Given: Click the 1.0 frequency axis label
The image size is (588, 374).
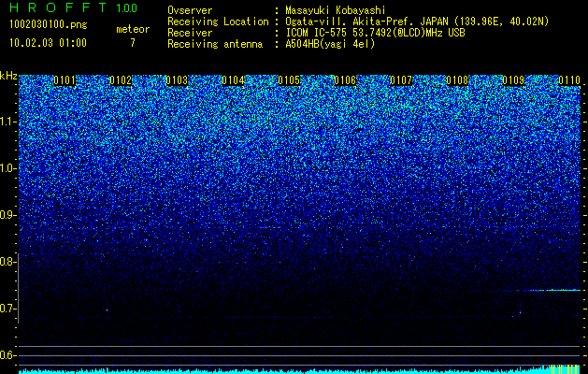Looking at the screenshot, I should [x=7, y=168].
